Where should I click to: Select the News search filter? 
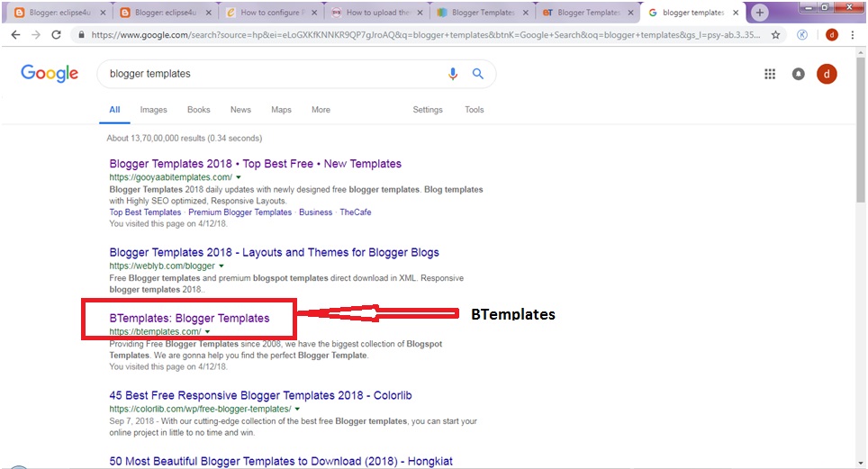[x=240, y=110]
